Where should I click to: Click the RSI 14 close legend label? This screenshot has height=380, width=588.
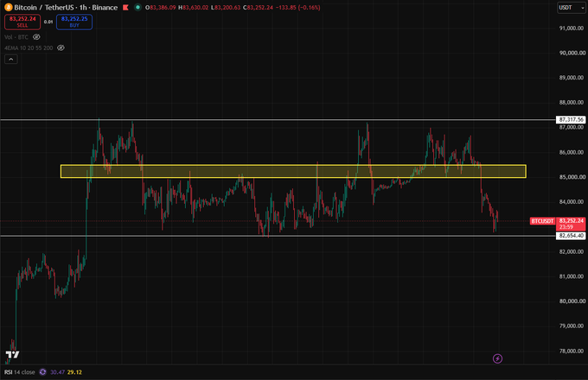(x=20, y=372)
